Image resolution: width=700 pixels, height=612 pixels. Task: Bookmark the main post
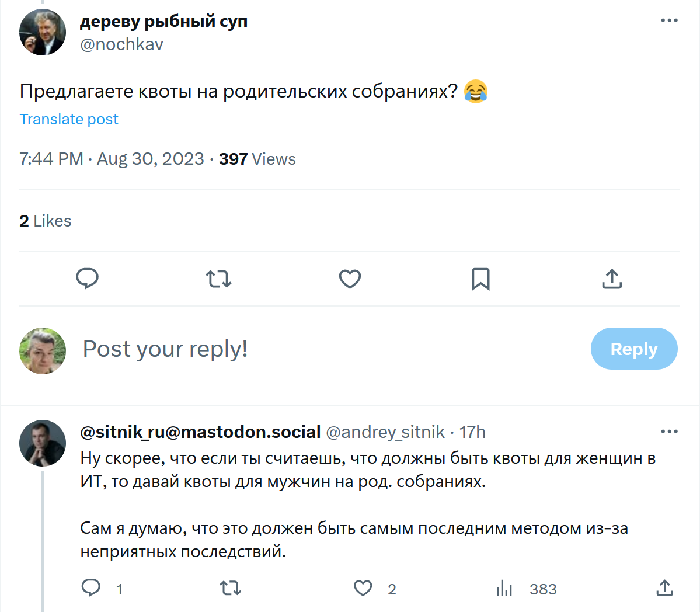(480, 279)
